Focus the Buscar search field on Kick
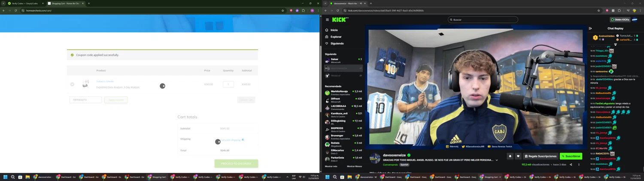This screenshot has width=644, height=181. tap(483, 20)
